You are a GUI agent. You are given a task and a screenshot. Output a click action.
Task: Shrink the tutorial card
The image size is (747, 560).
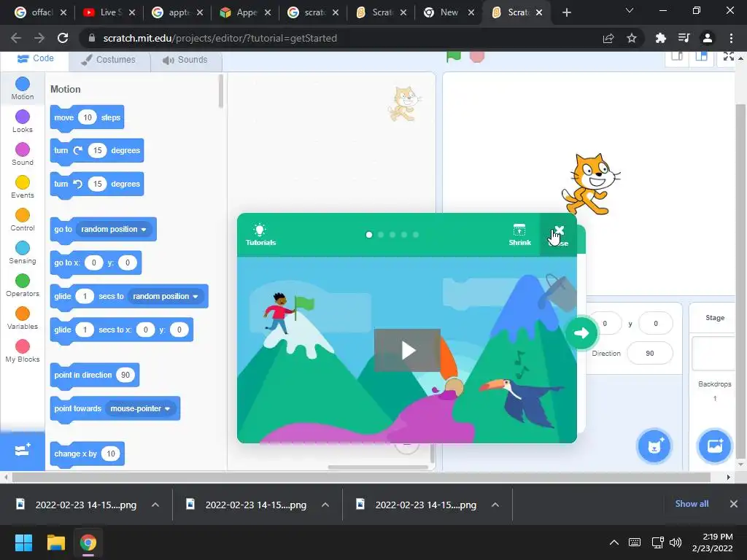(x=519, y=235)
